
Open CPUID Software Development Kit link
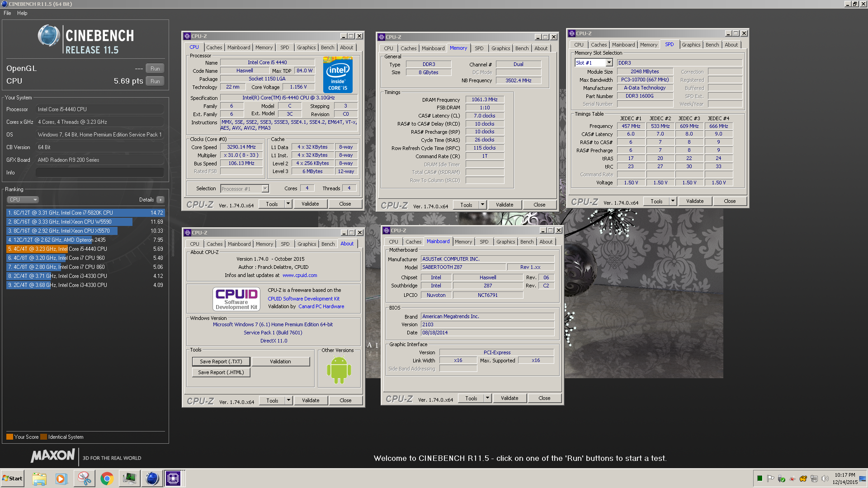point(303,299)
